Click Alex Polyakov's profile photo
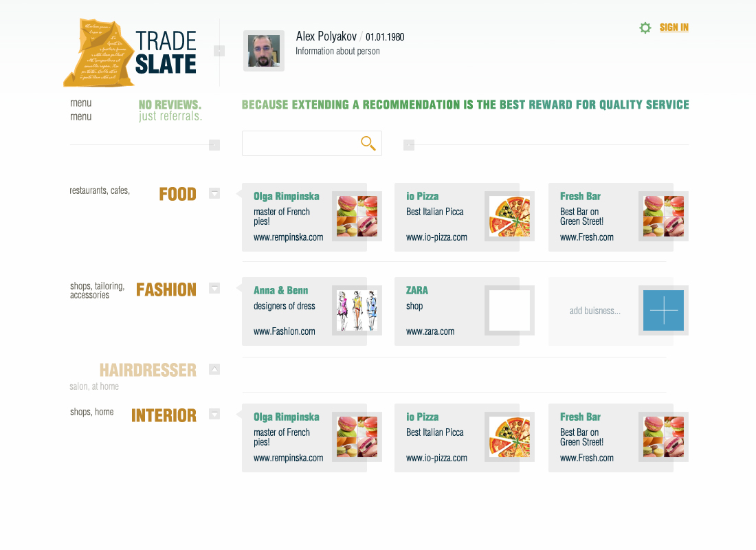The width and height of the screenshot is (756, 550). pos(264,51)
